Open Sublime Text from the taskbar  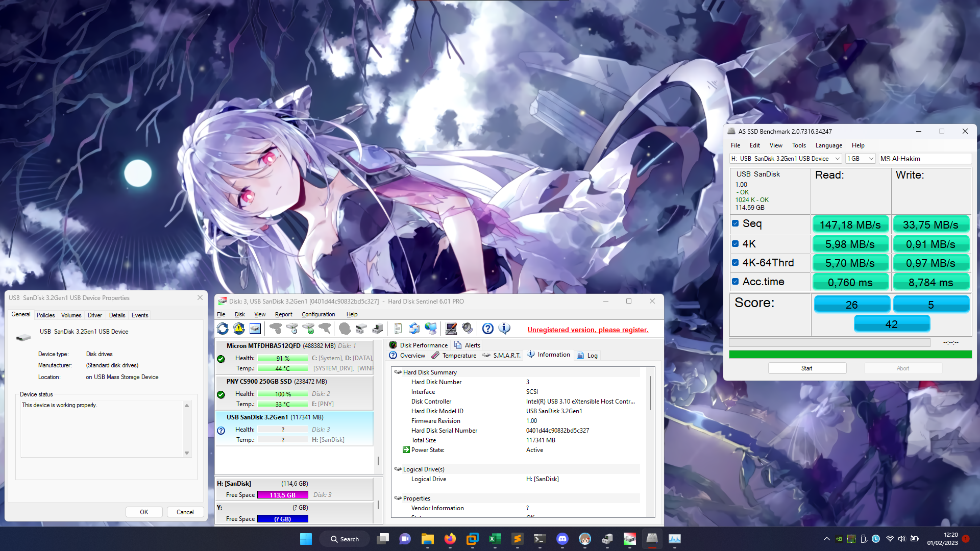pyautogui.click(x=518, y=539)
